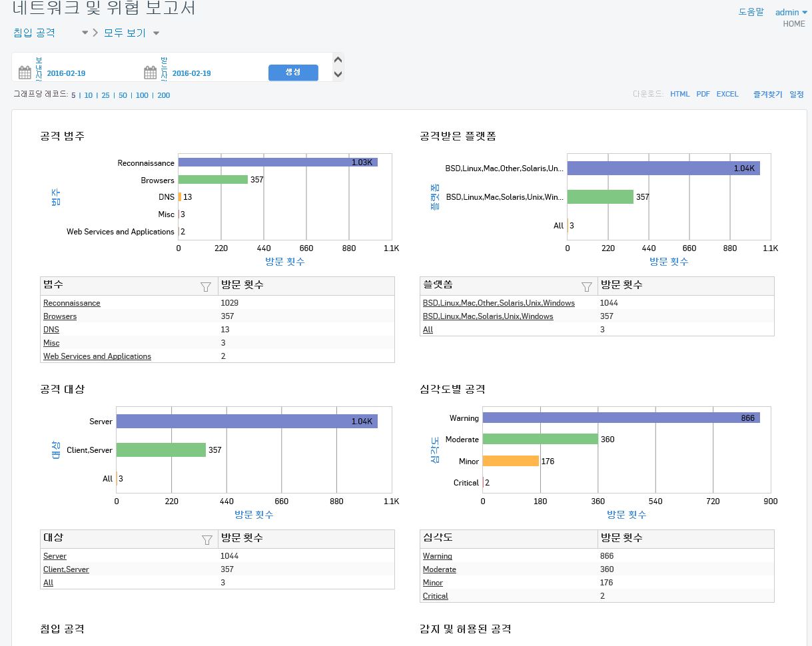Set graph records to 50

(x=123, y=95)
